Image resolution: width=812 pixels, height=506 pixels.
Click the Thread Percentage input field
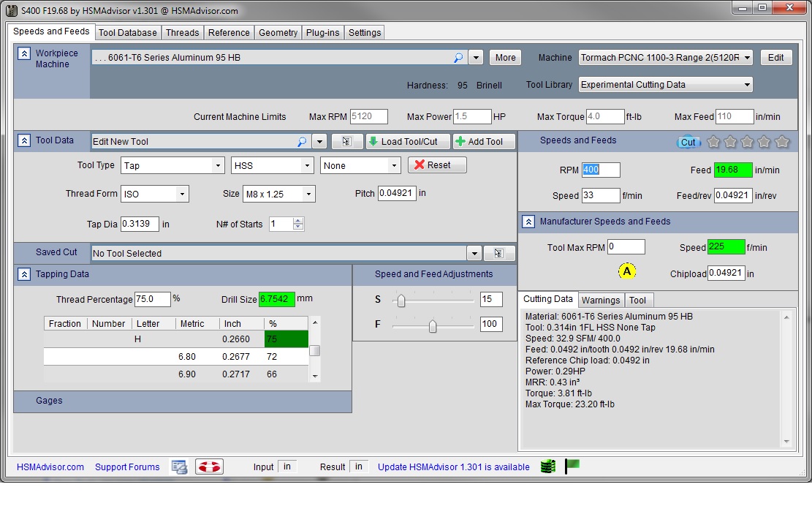coord(152,299)
